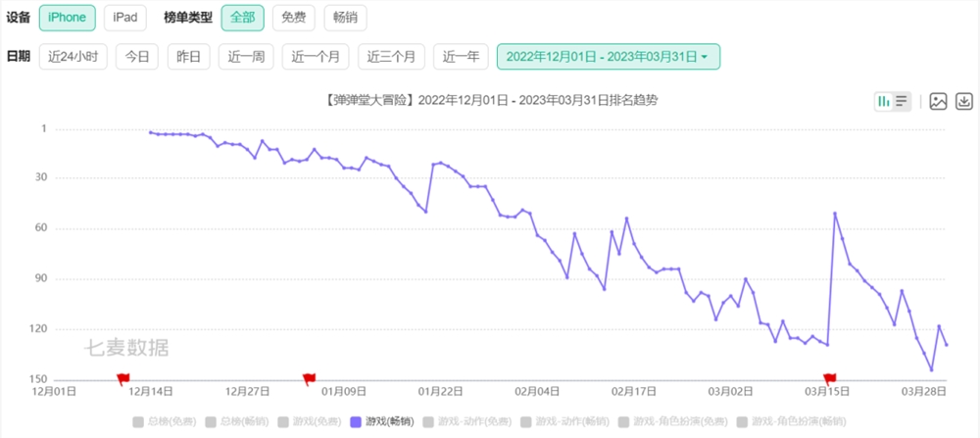Select 全部 chart type
The image size is (980, 438).
pyautogui.click(x=242, y=18)
